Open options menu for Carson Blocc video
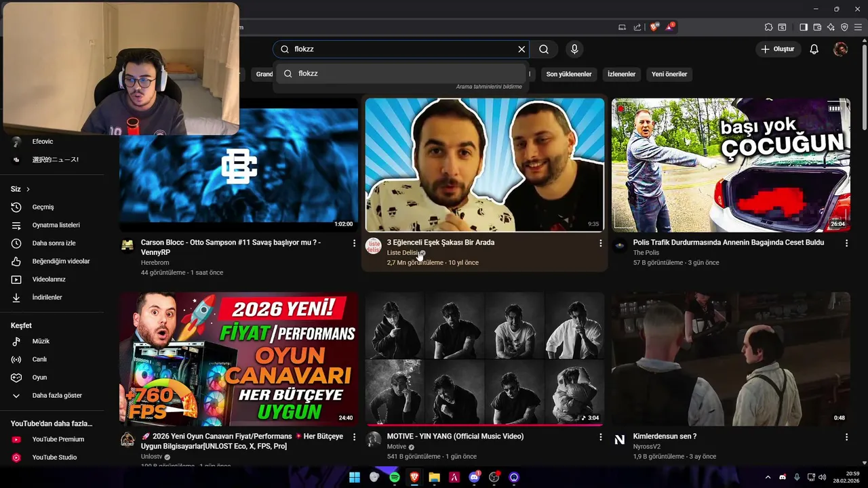868x488 pixels. pos(354,243)
